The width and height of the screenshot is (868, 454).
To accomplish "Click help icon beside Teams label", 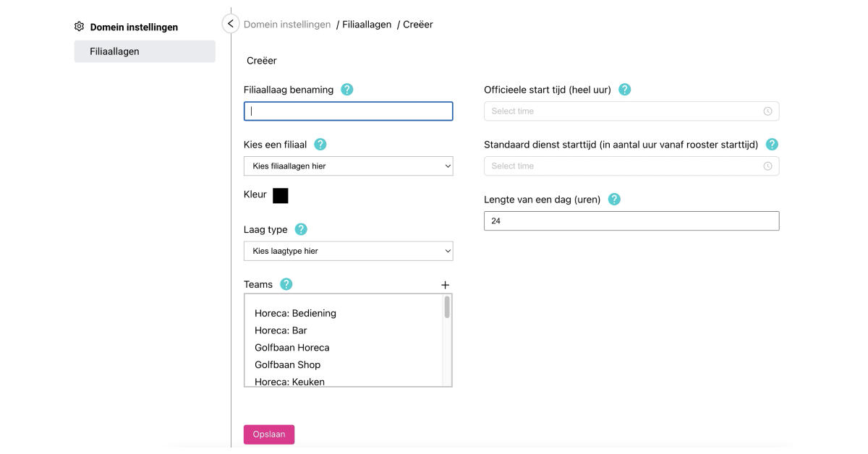I will tap(286, 284).
